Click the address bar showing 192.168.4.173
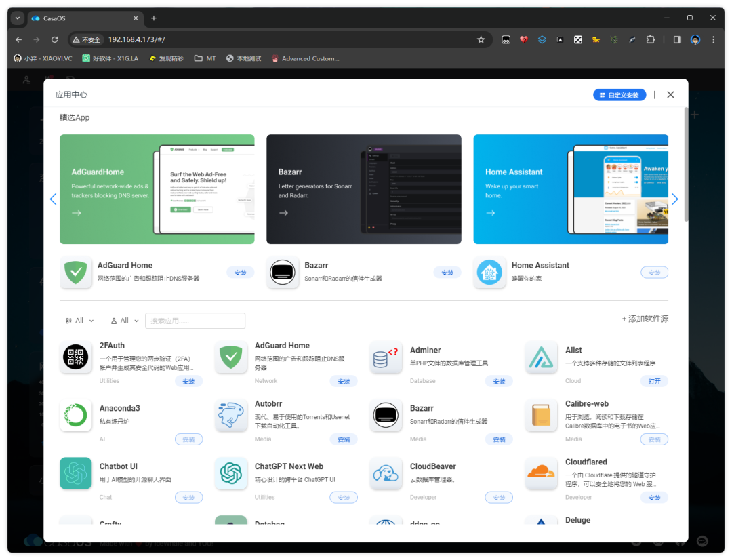Viewport: 732px width, 560px height. pyautogui.click(x=280, y=40)
